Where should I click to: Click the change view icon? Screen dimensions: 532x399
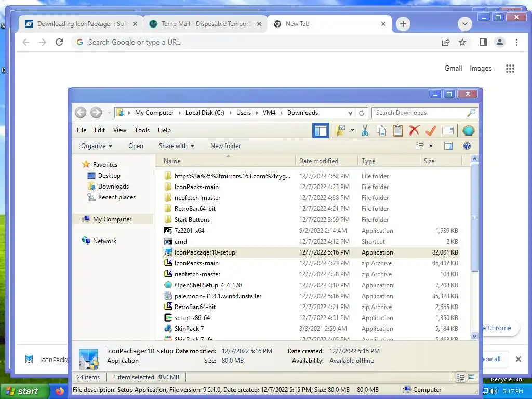click(x=420, y=146)
